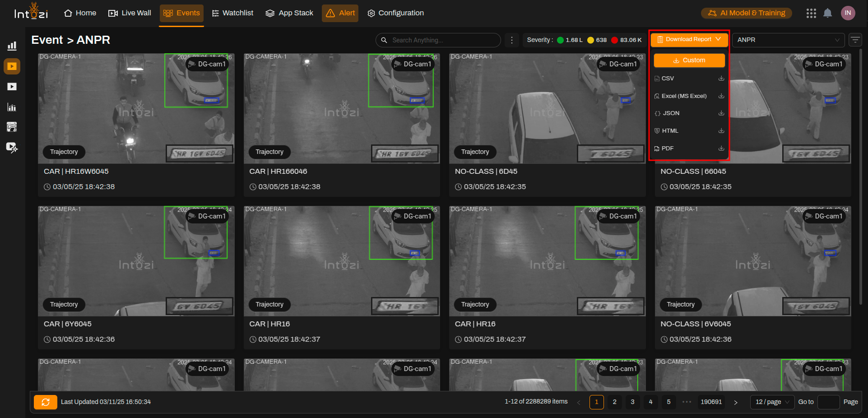The height and width of the screenshot is (418, 868).
Task: Click the filter icon beside ANPR dropdown
Action: pyautogui.click(x=855, y=40)
